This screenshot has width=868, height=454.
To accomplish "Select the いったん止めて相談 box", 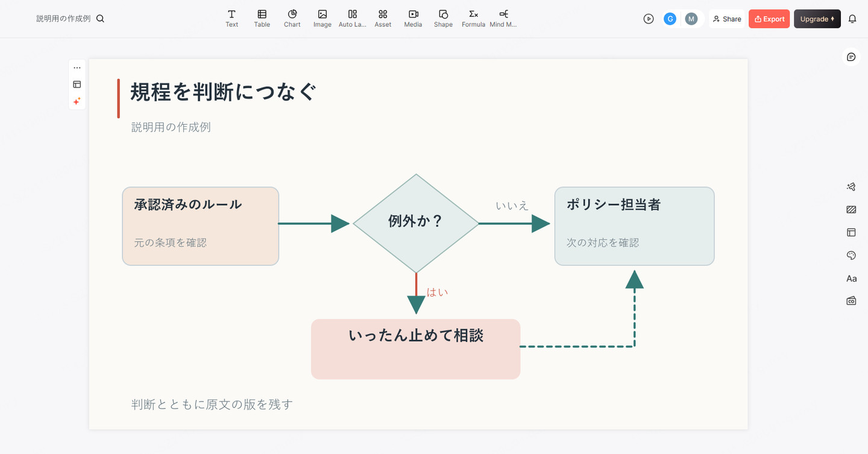I will click(x=416, y=349).
